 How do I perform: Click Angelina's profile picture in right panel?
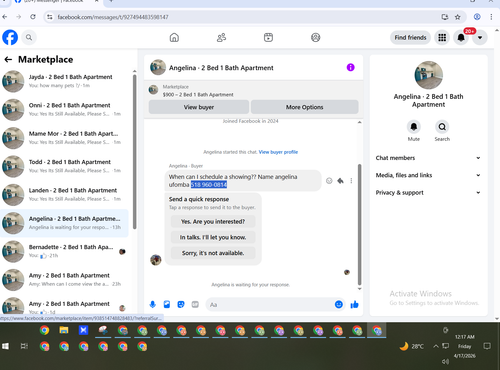[x=429, y=75]
